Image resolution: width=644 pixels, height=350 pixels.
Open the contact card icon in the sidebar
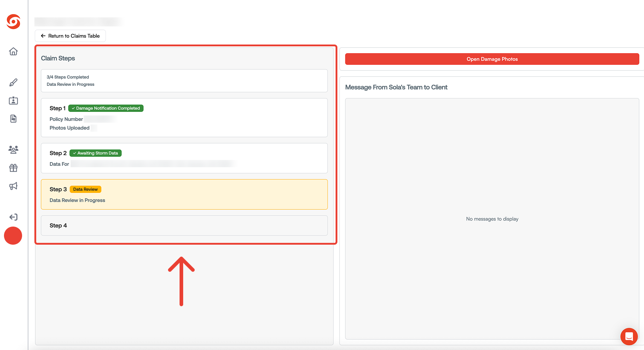13,101
